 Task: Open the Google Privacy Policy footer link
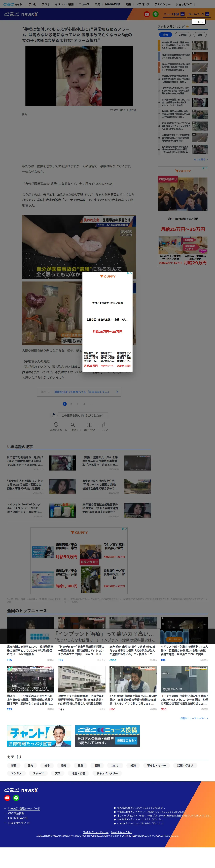pos(121,832)
